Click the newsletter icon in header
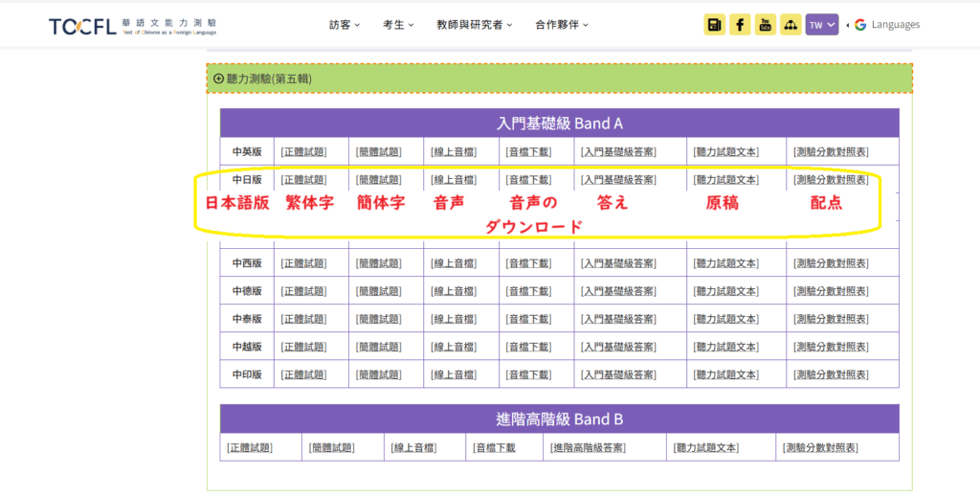The height and width of the screenshot is (497, 980). (715, 25)
